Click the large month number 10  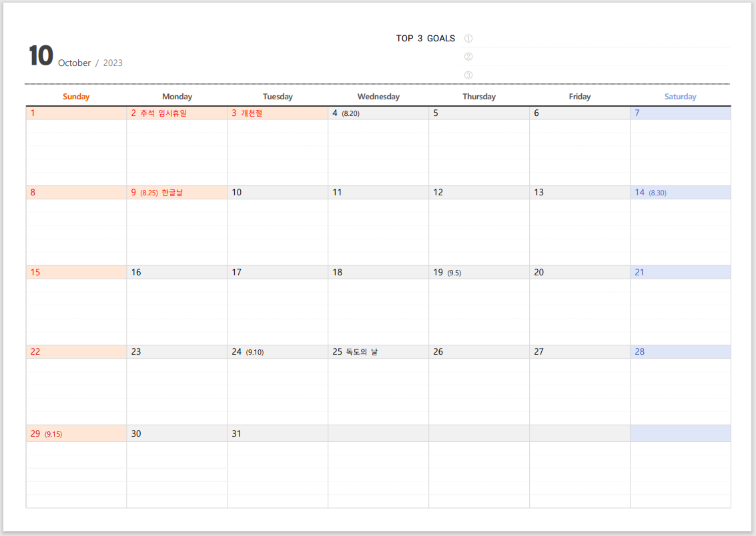[41, 55]
